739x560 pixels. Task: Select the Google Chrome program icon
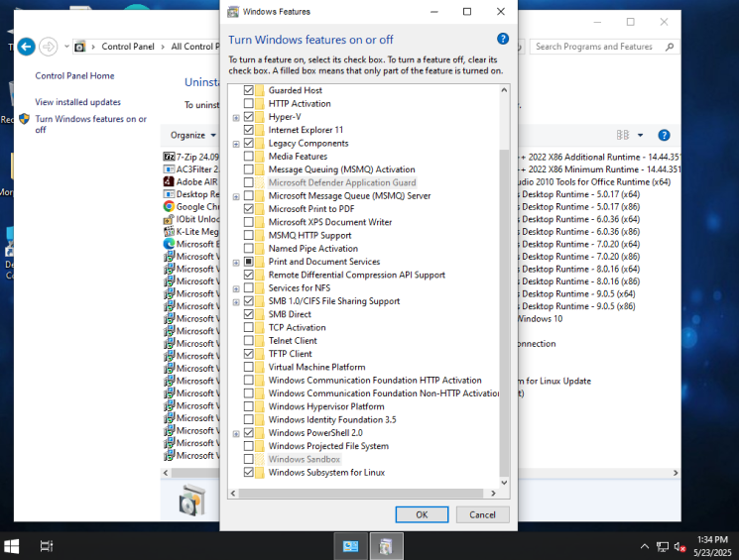[169, 206]
